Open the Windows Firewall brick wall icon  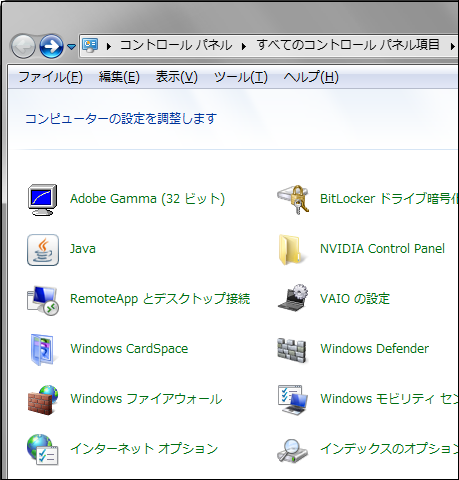coord(43,400)
